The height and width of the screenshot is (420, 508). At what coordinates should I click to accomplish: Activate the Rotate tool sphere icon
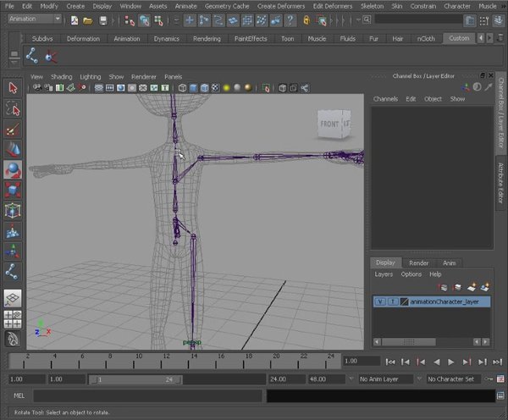point(13,169)
